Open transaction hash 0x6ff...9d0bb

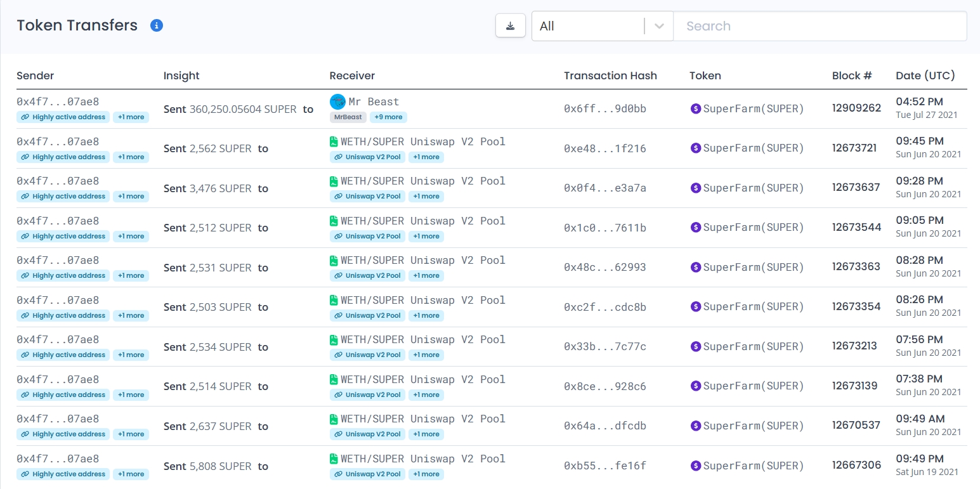click(604, 108)
